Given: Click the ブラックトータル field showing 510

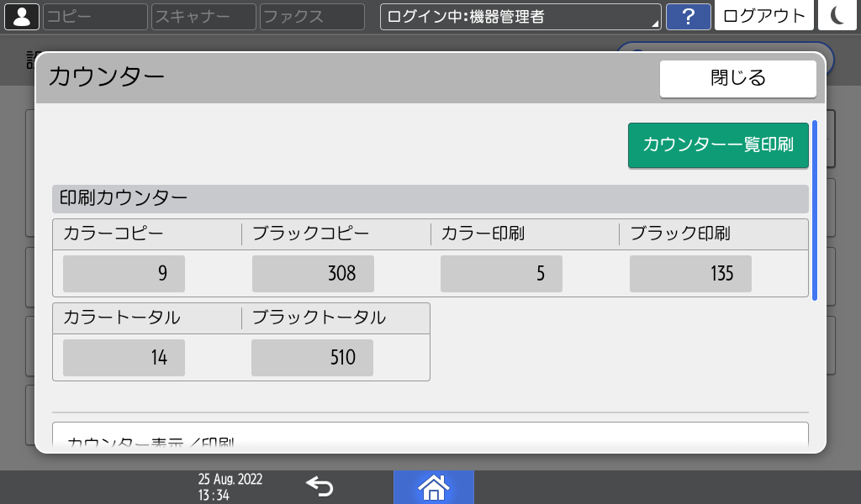Looking at the screenshot, I should pos(312,357).
